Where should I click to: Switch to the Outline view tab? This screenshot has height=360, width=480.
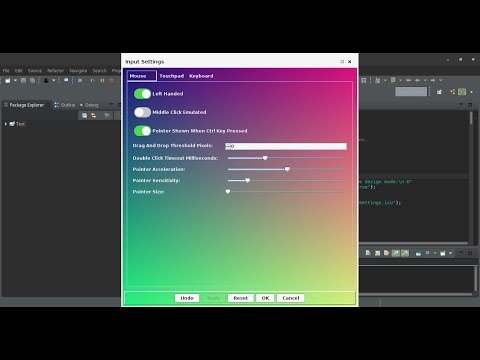(x=65, y=105)
